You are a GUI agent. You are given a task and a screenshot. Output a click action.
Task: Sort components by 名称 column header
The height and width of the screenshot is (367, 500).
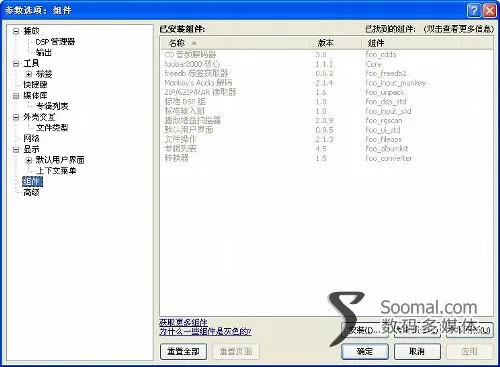tap(235, 43)
